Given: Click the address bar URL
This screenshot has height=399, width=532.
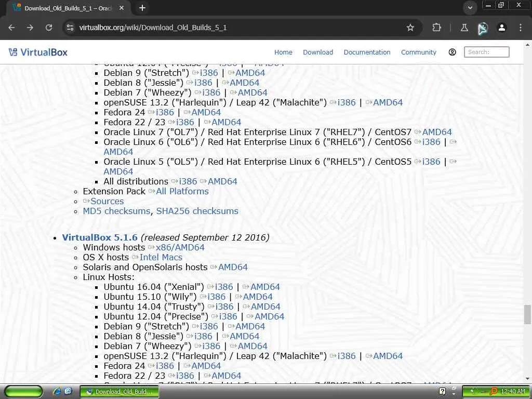Looking at the screenshot, I should (x=153, y=28).
